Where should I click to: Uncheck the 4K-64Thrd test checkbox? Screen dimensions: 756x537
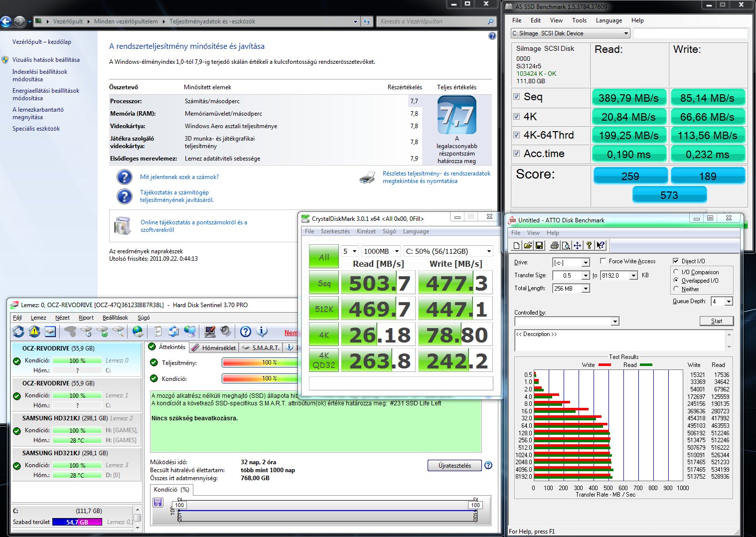[x=517, y=135]
